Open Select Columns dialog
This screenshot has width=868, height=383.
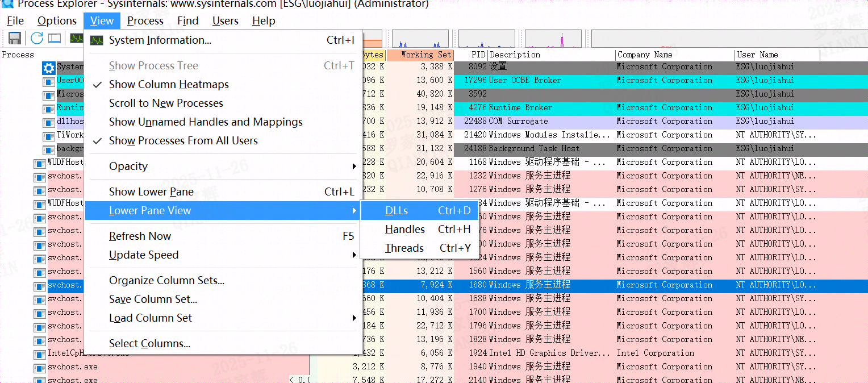(223, 343)
